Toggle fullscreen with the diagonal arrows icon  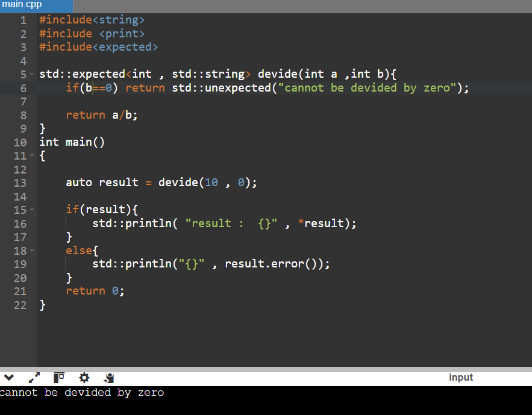click(x=34, y=378)
